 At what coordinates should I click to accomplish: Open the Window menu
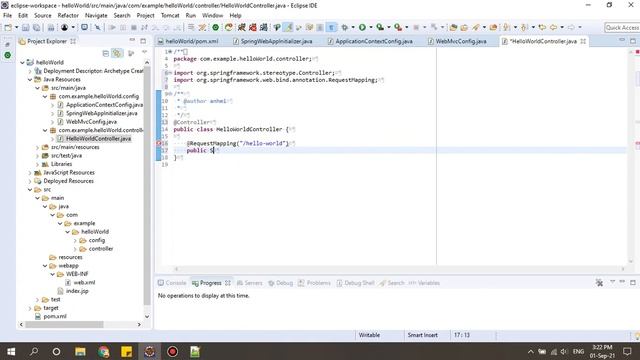(x=212, y=16)
